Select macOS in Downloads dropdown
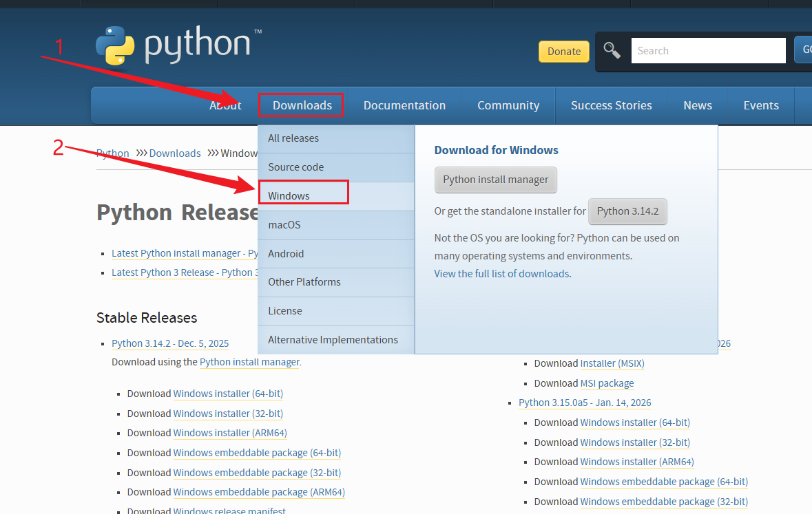 336,225
